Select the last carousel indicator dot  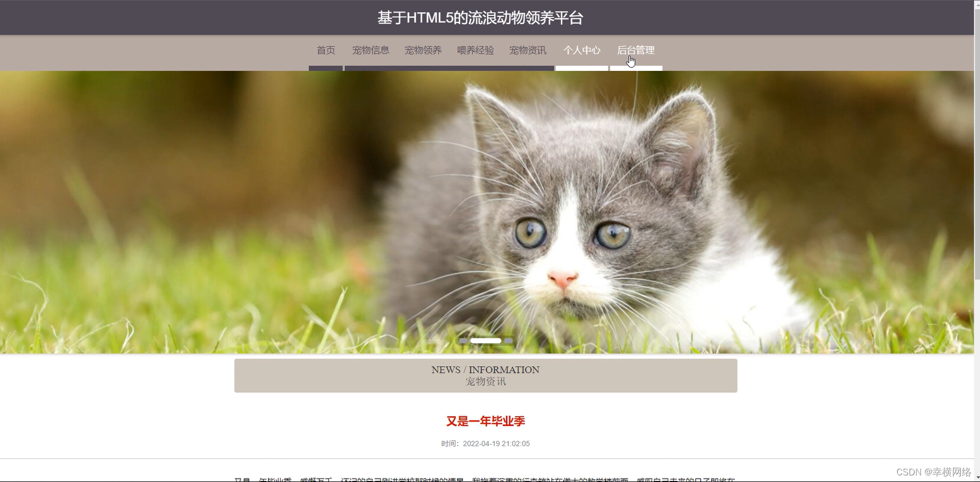(x=509, y=341)
